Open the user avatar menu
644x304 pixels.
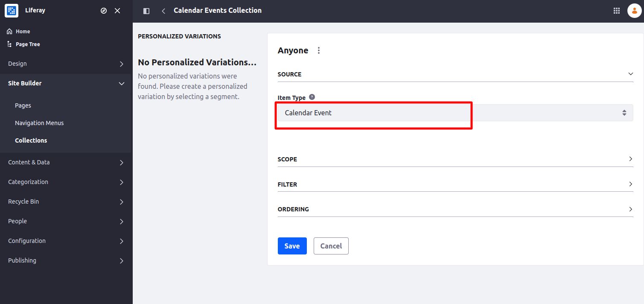pyautogui.click(x=634, y=11)
